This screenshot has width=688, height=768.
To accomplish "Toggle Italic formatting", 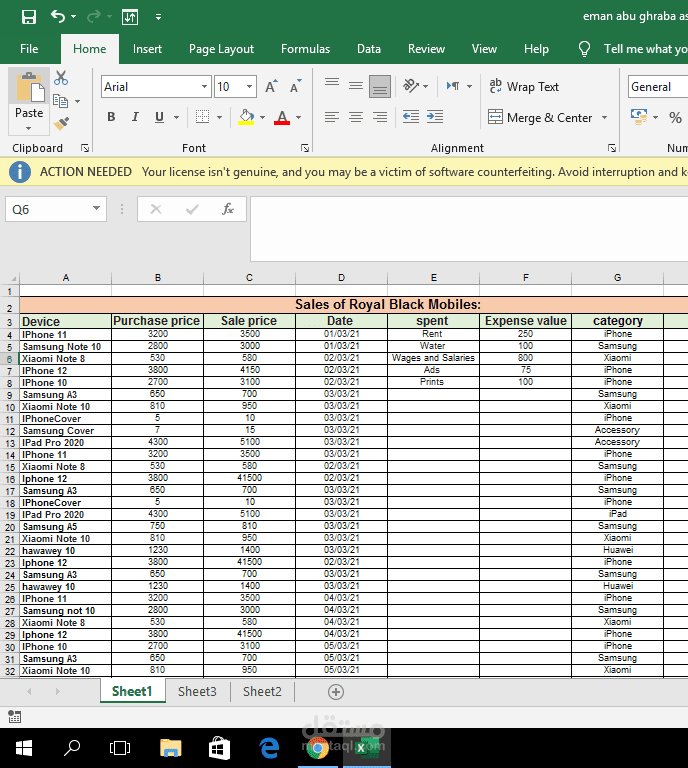I will pyautogui.click(x=135, y=117).
